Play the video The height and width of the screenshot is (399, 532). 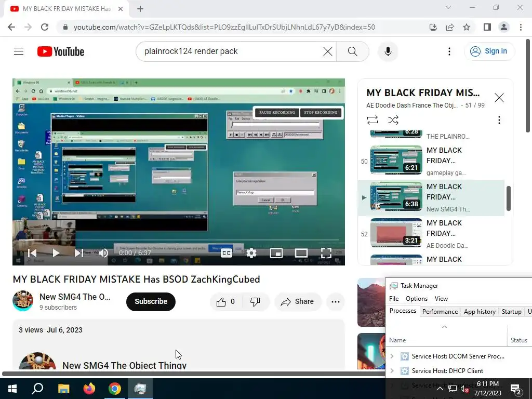56,253
